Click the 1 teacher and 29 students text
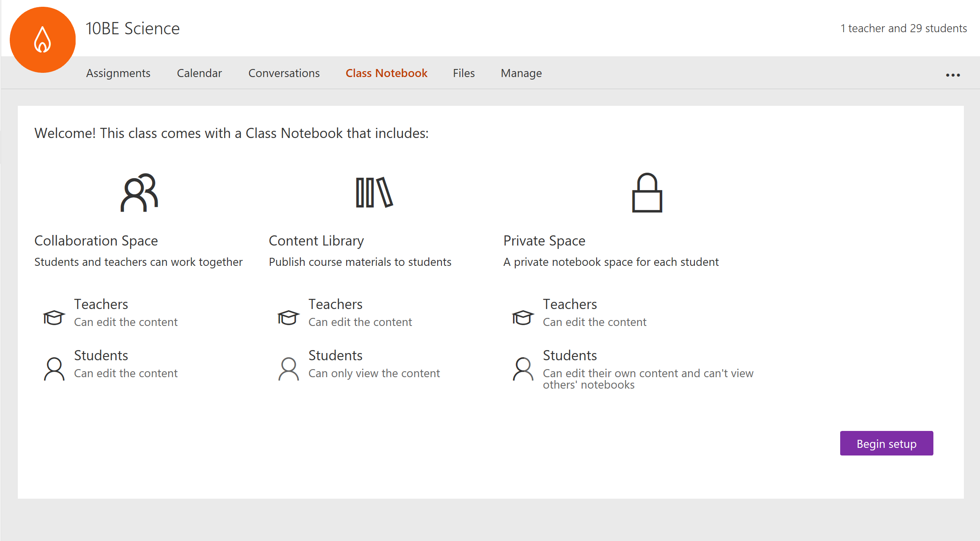The width and height of the screenshot is (980, 541). (x=903, y=28)
